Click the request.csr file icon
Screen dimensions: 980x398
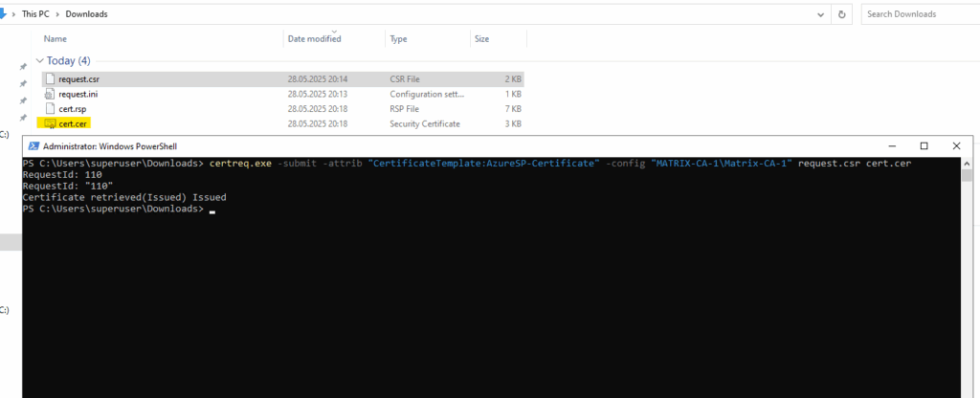click(x=50, y=79)
